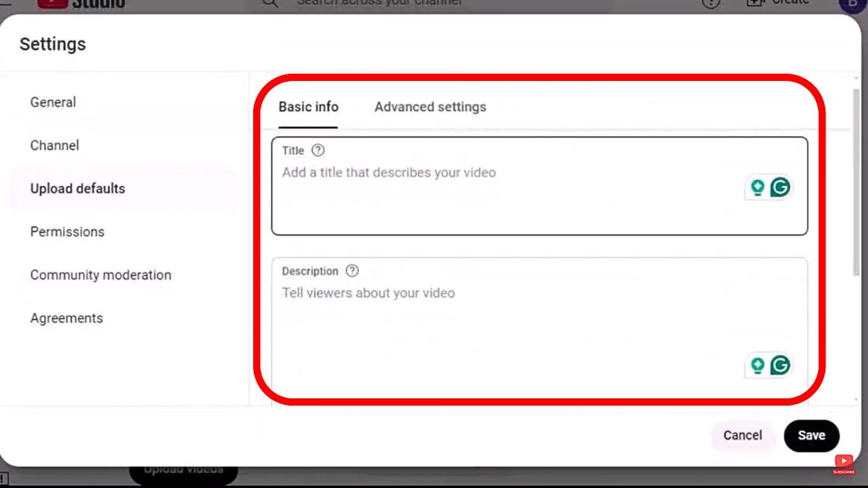Click the Grammarly icon in Description field

(780, 365)
